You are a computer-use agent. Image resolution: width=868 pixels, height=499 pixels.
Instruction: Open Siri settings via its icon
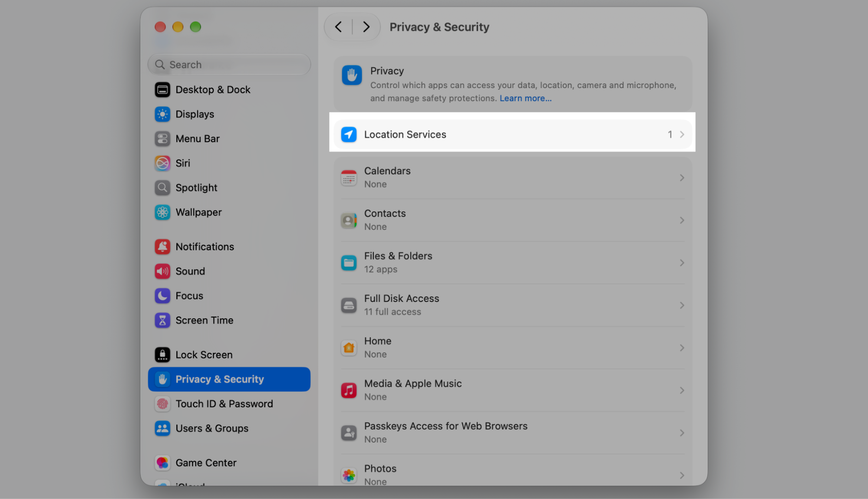(162, 163)
